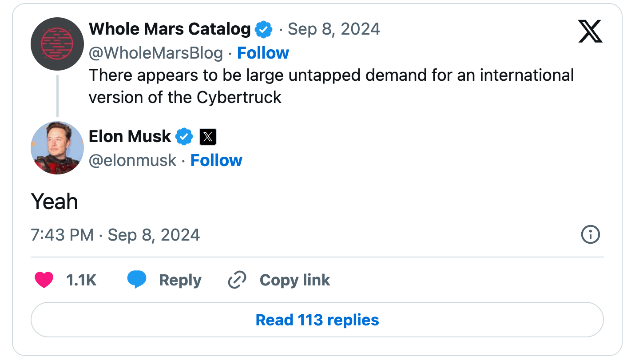Follow the @WholeMarsBlog account

[263, 53]
